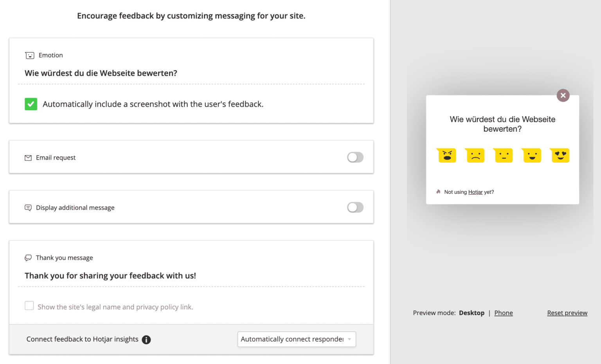Click the Reset preview link
The image size is (601, 364).
(x=567, y=312)
